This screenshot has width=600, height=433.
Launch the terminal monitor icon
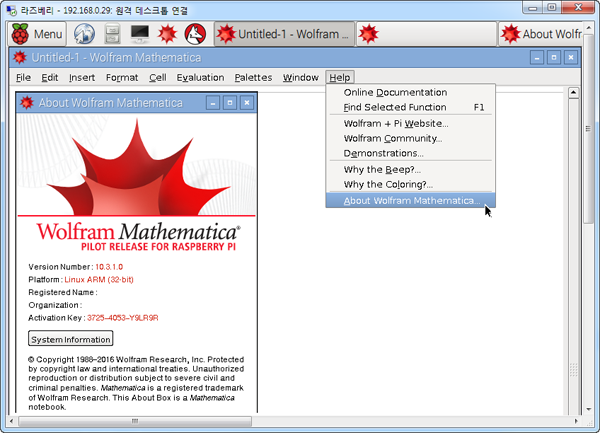[x=140, y=34]
